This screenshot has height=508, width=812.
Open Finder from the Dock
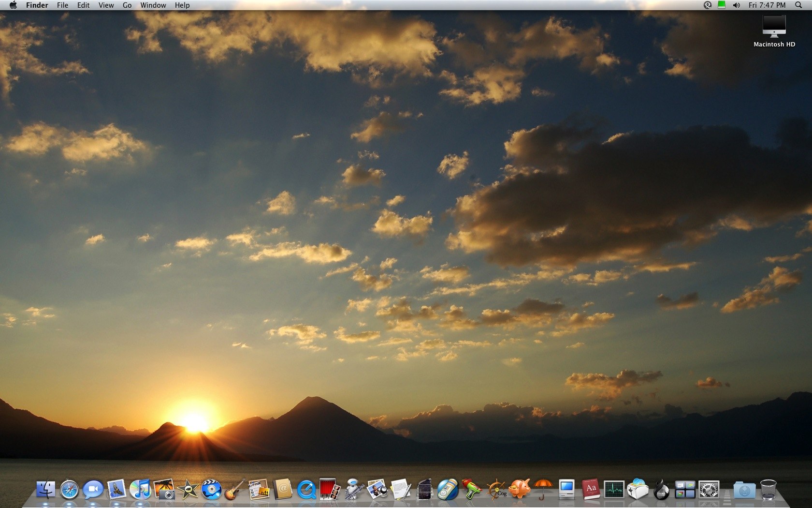tap(46, 490)
